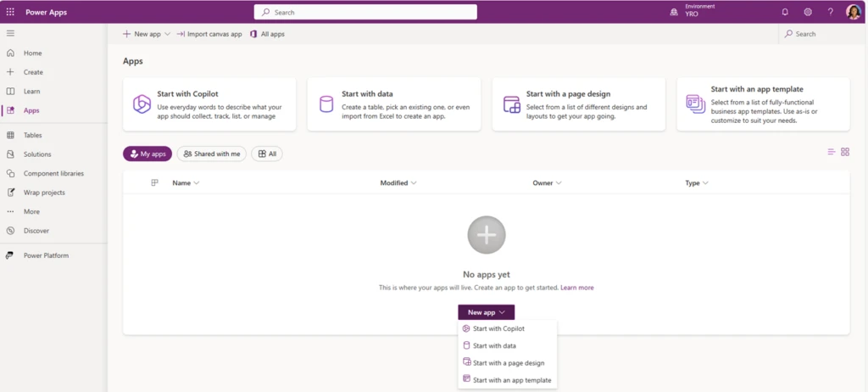
Task: Open Tables in the left navigation
Action: pyautogui.click(x=53, y=135)
